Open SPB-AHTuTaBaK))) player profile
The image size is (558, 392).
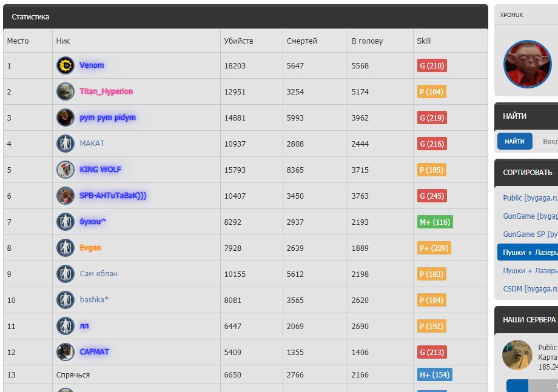113,196
